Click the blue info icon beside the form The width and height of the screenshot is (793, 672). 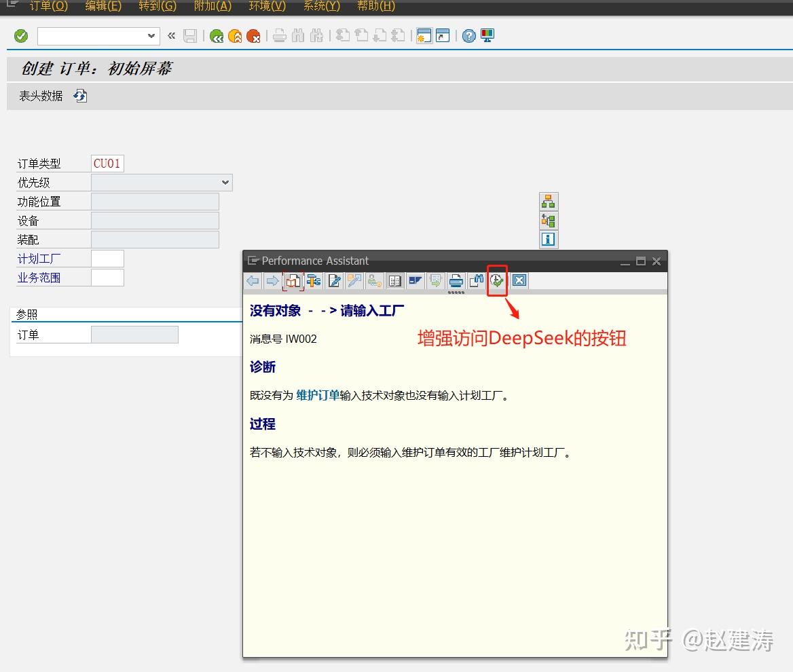[x=548, y=239]
